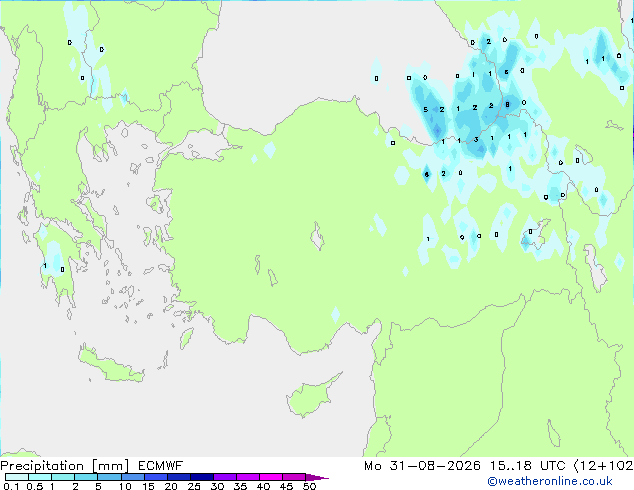Viewport: 634px width, 490px height.
Task: Click the "(12+102" forecast run label
Action: tap(604, 466)
